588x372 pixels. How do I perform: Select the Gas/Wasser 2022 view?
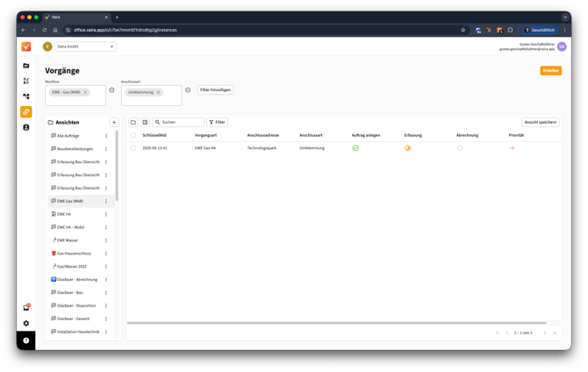coord(72,266)
